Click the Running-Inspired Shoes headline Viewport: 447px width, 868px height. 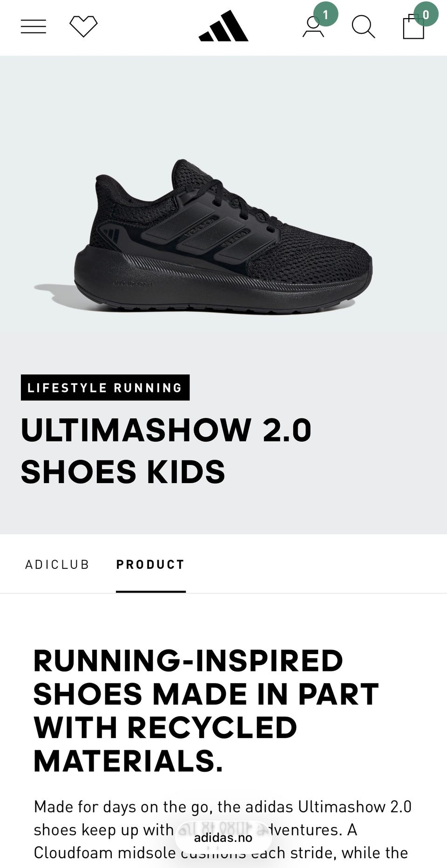[x=206, y=711]
